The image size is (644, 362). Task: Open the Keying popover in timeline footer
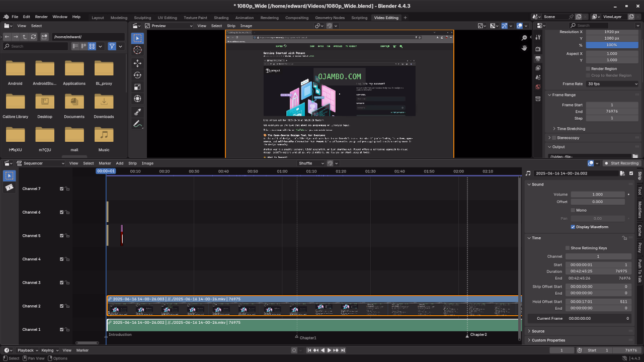coord(49,350)
